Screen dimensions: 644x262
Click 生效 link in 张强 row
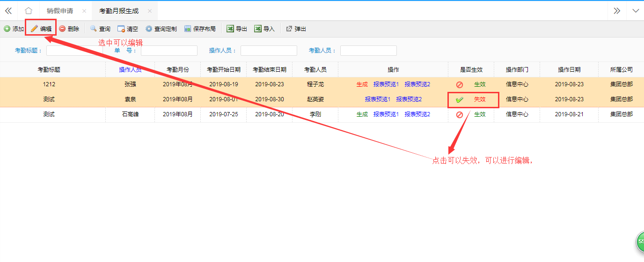(x=480, y=84)
